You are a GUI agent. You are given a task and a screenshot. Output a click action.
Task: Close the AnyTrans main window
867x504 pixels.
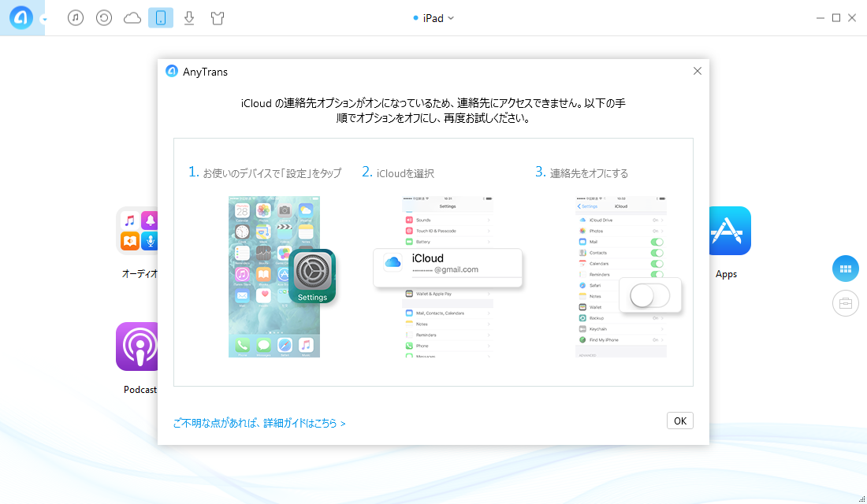tap(852, 18)
